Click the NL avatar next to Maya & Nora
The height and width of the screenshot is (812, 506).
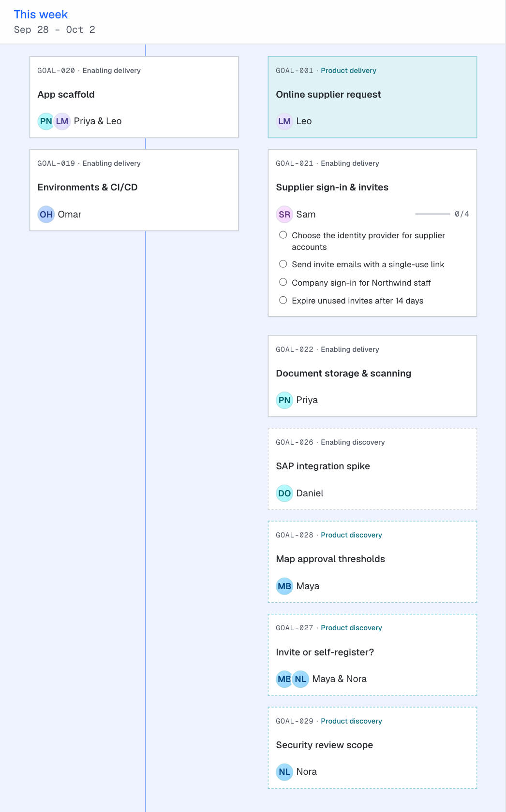point(300,679)
